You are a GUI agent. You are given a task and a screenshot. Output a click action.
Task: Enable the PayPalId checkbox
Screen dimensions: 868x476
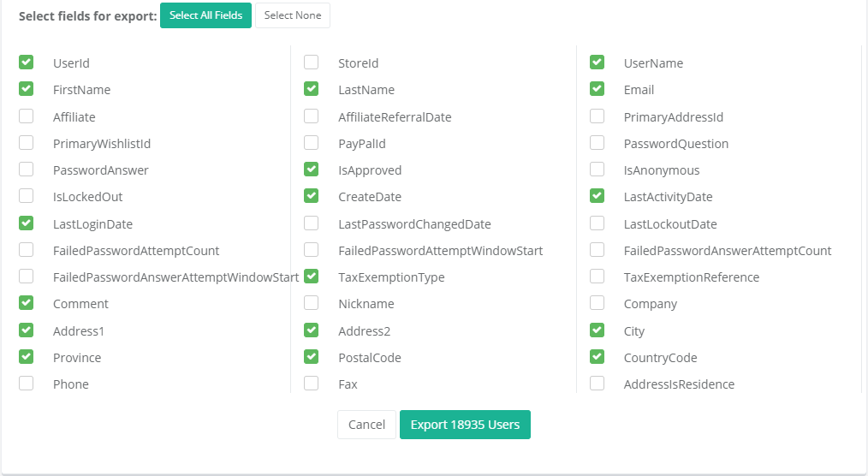[312, 143]
